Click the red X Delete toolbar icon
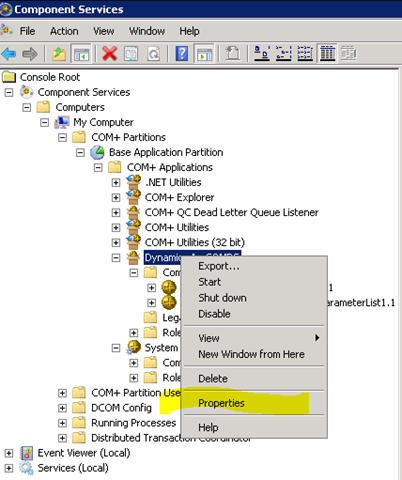The width and height of the screenshot is (402, 480). click(109, 53)
